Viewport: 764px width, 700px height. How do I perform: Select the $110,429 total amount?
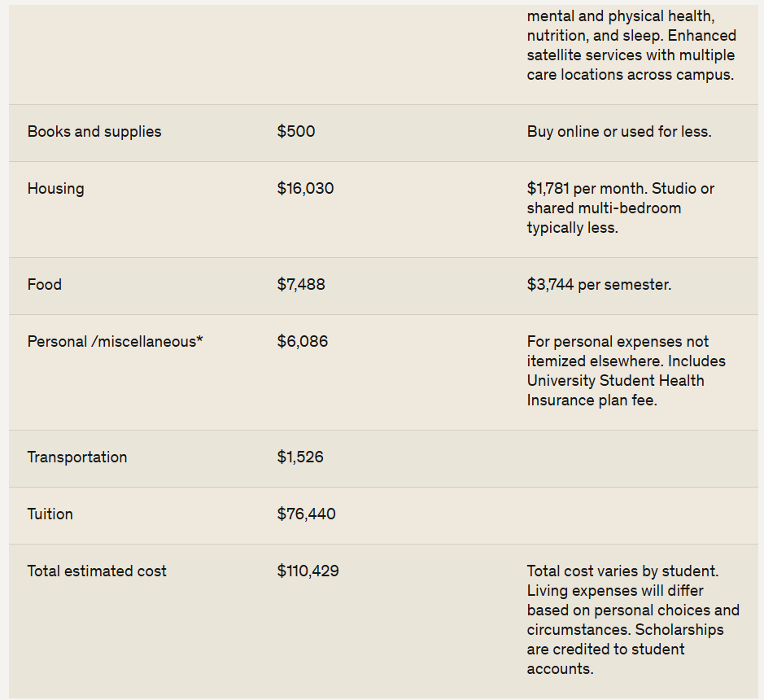[308, 571]
